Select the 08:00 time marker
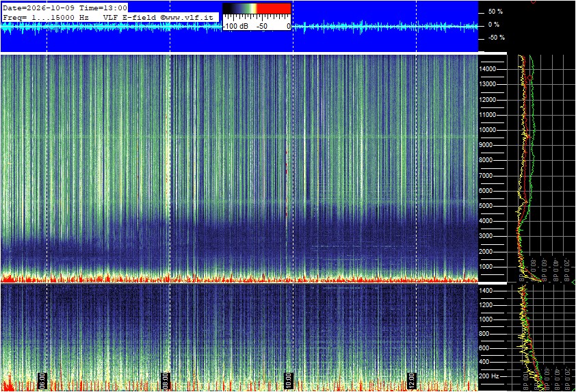576x392 pixels. (166, 381)
